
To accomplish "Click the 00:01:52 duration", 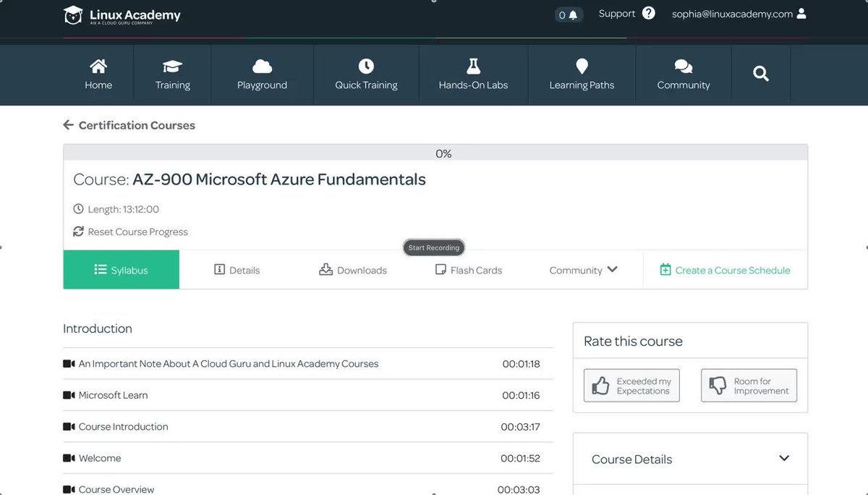I will pos(520,458).
